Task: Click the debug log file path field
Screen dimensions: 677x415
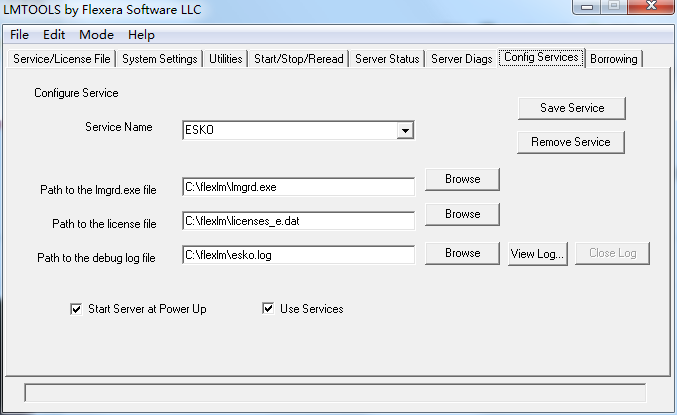Action: [x=298, y=255]
